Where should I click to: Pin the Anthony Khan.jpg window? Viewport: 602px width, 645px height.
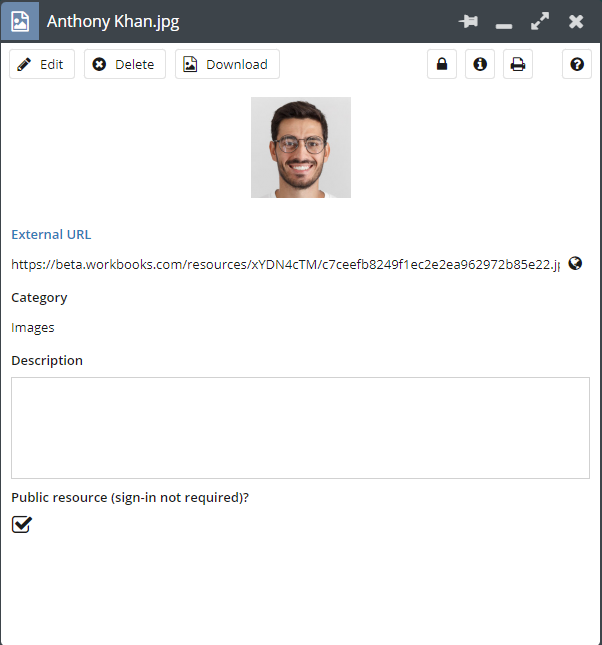tap(467, 21)
